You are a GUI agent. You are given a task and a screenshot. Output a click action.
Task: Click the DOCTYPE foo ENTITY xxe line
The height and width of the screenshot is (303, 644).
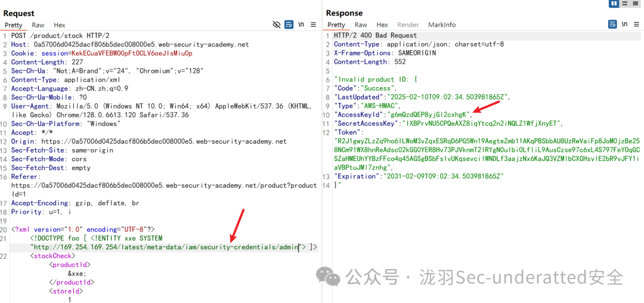coord(97,239)
